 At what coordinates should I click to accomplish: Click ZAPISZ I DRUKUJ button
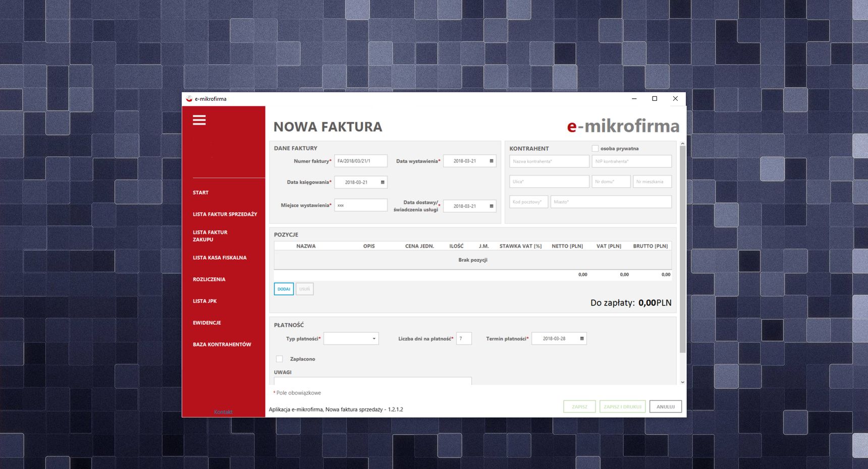click(622, 406)
